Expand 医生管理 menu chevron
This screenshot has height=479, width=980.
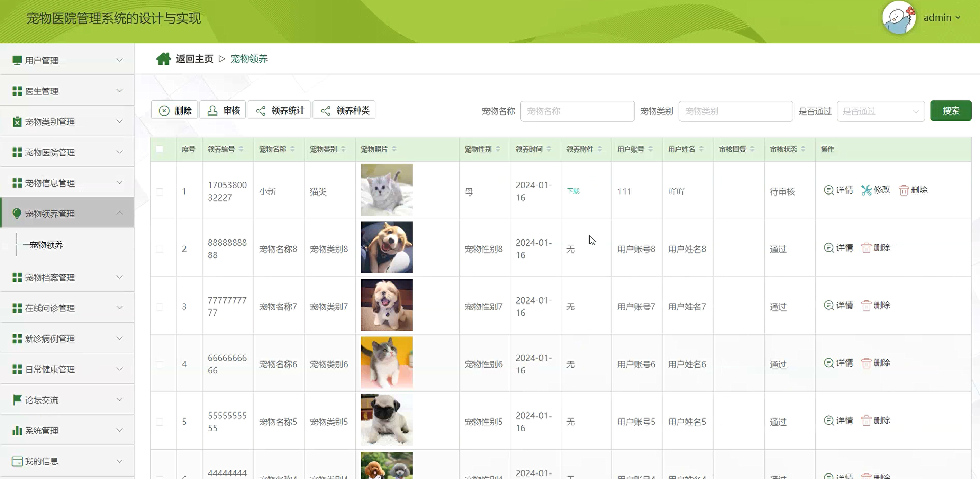point(119,91)
